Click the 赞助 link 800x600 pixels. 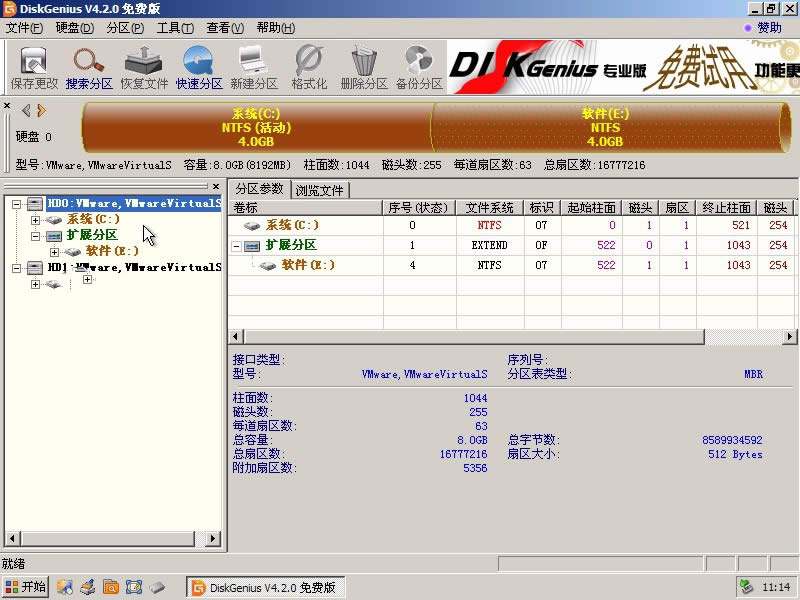click(768, 27)
